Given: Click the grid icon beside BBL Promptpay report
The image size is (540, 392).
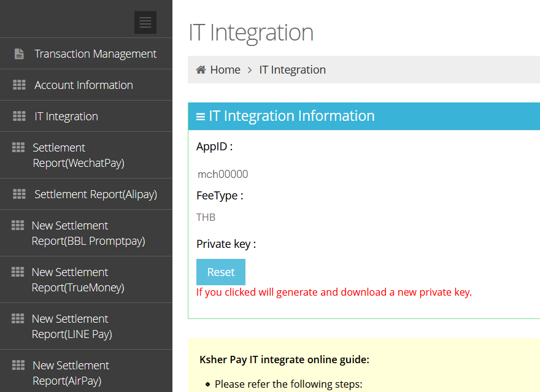Looking at the screenshot, I should [x=18, y=225].
